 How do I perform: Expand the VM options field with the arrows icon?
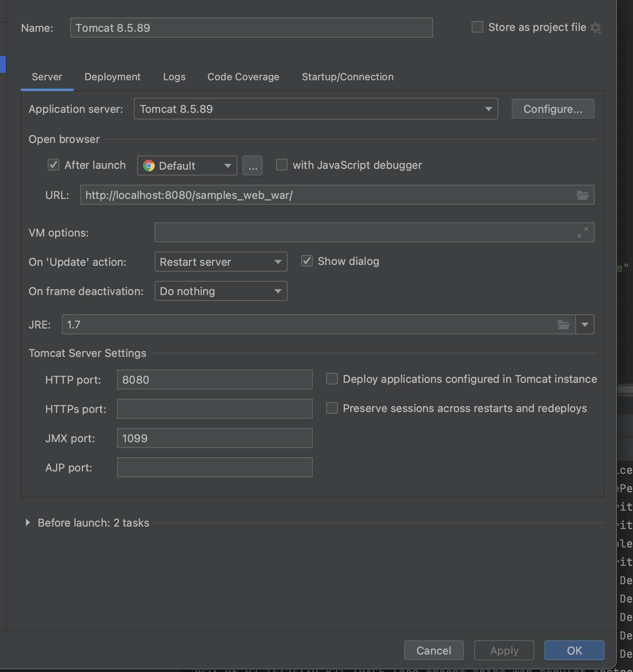[x=583, y=232]
